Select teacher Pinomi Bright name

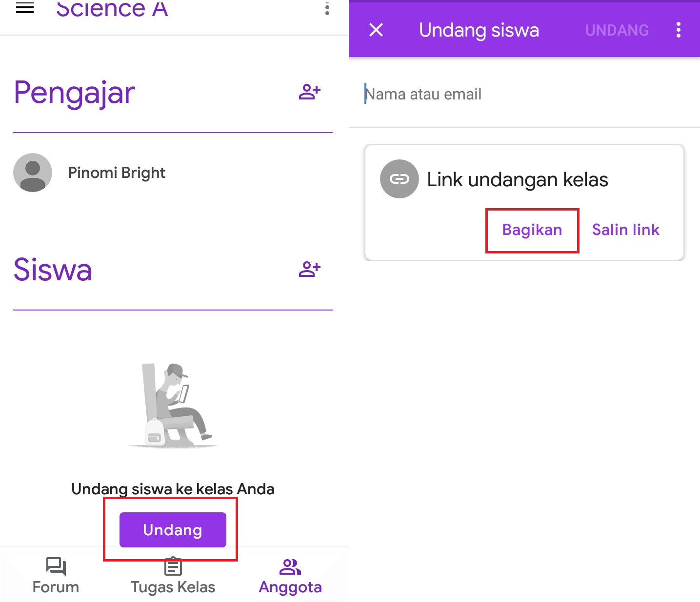(x=117, y=173)
